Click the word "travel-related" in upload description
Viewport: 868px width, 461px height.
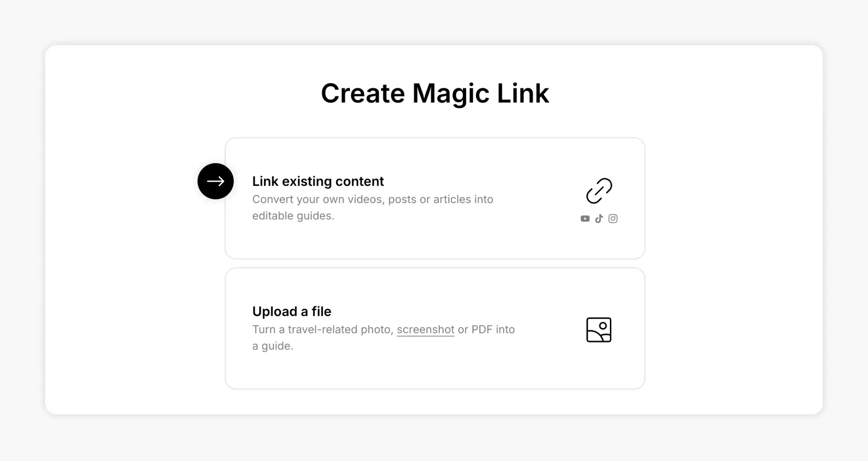point(323,329)
